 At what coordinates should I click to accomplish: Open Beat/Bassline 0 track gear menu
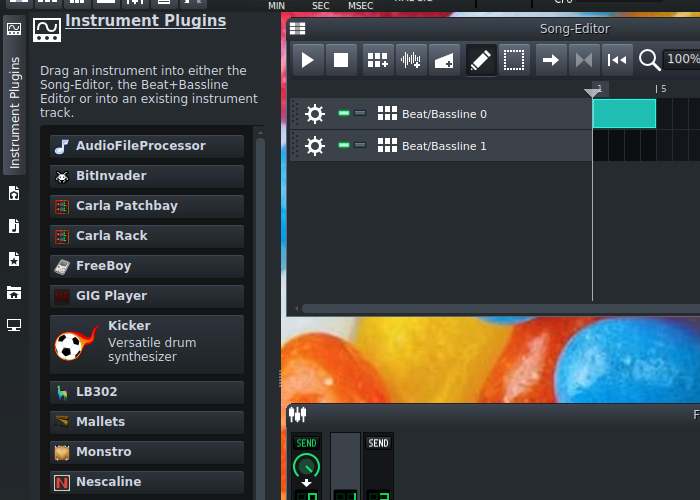tap(315, 114)
